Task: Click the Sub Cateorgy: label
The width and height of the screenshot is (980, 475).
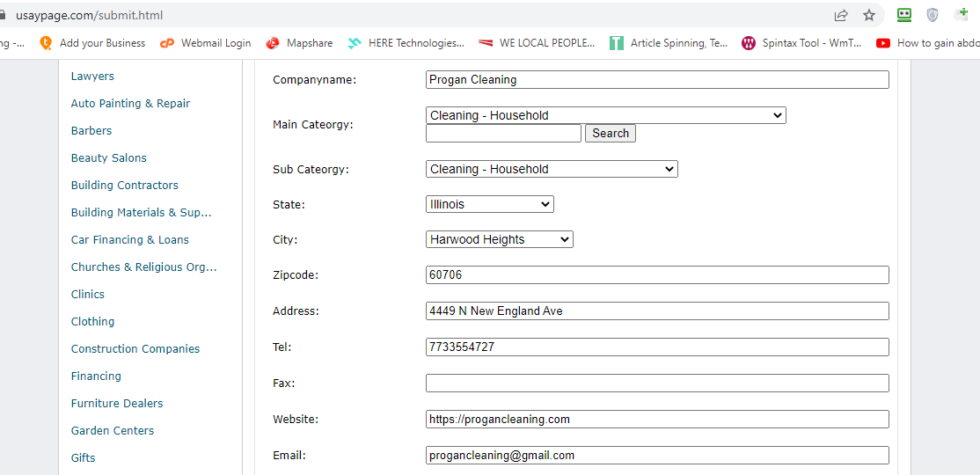Action: [x=311, y=170]
